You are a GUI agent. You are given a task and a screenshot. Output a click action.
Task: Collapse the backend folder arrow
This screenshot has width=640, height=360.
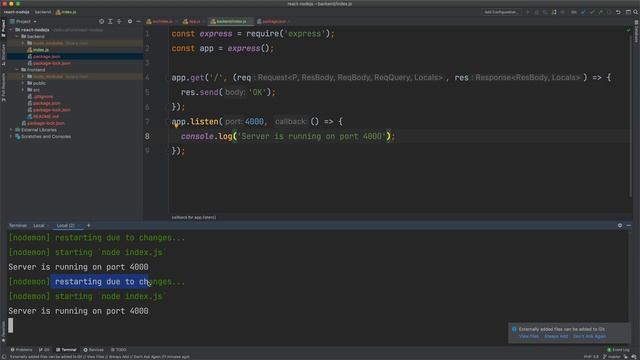(17, 36)
